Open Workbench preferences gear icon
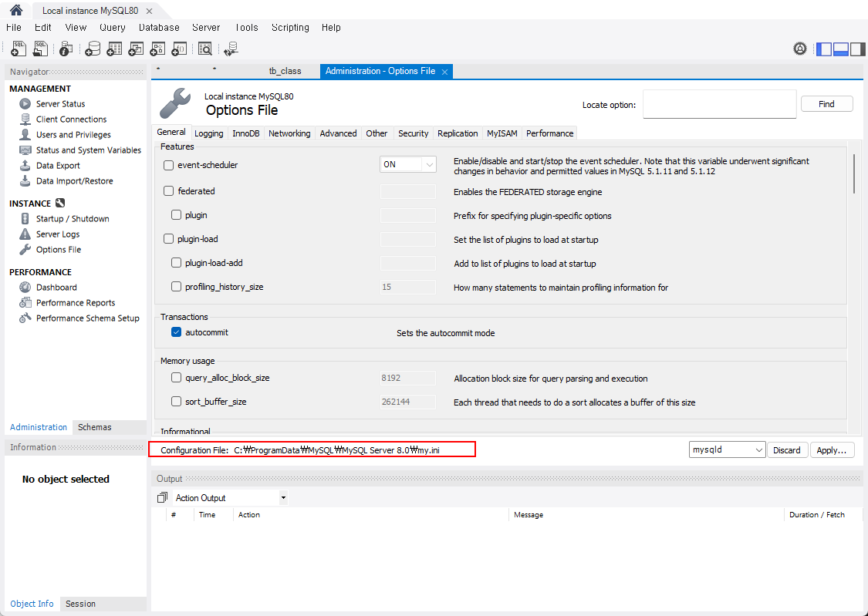Screen dimensions: 868x616 pyautogui.click(x=800, y=49)
